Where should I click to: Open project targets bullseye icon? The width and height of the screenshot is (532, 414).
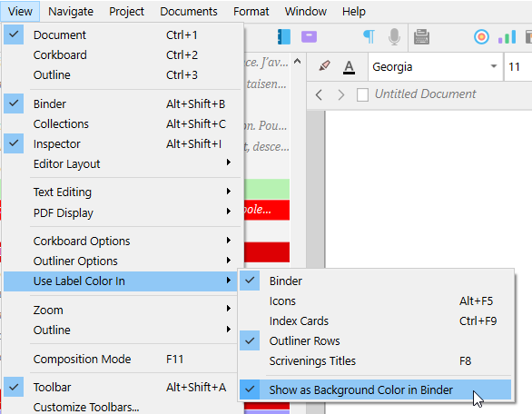[481, 36]
